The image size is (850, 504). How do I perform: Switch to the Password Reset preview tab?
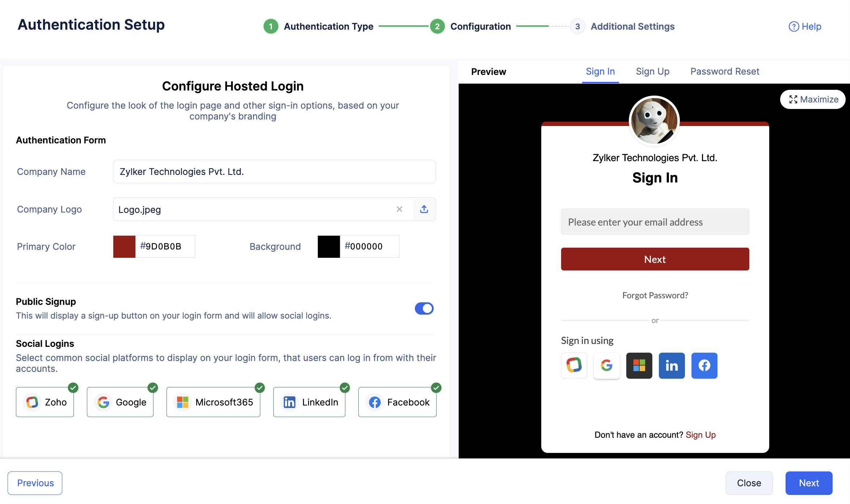pyautogui.click(x=725, y=71)
